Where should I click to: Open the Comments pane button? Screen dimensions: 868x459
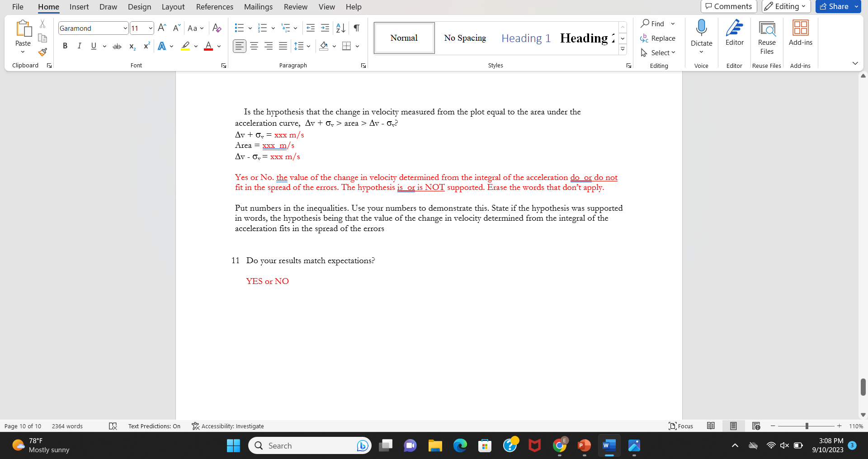click(729, 6)
